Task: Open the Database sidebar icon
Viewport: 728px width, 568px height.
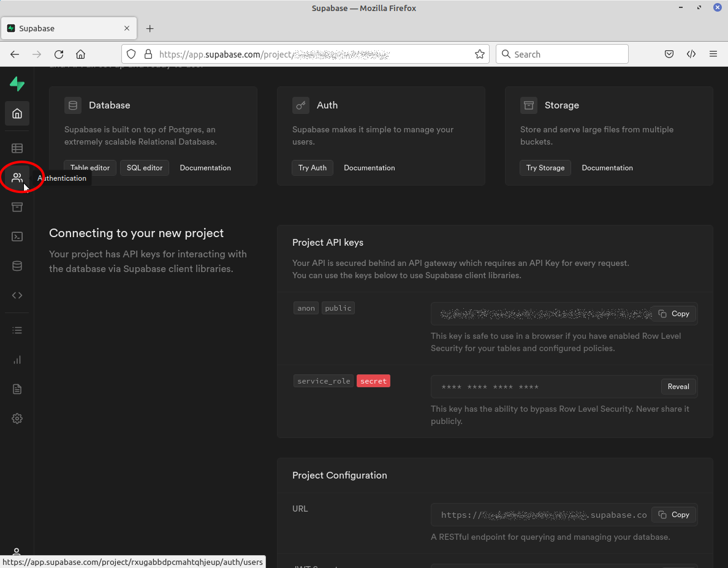Action: coord(17,266)
